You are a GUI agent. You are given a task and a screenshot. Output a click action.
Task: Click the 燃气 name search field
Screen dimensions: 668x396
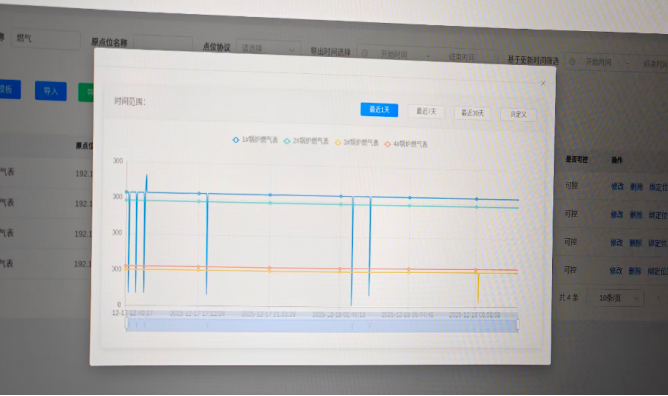click(45, 40)
